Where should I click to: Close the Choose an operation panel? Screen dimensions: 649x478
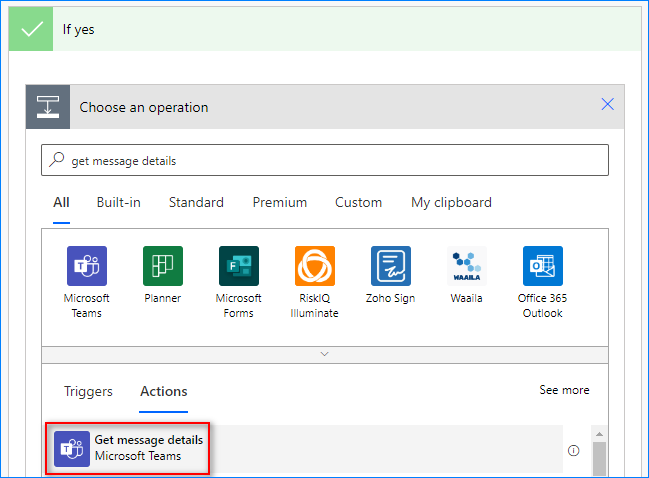click(x=607, y=105)
